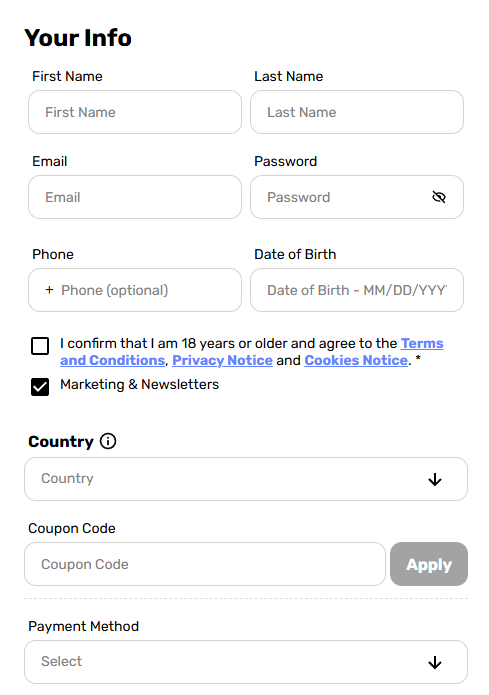Click the Country info icon
This screenshot has height=695, width=489.
pos(108,441)
